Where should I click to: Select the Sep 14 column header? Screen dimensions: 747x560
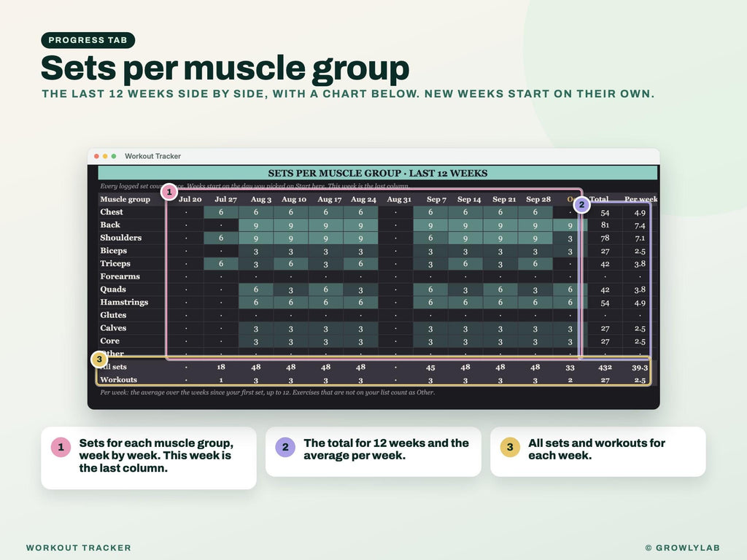[469, 199]
